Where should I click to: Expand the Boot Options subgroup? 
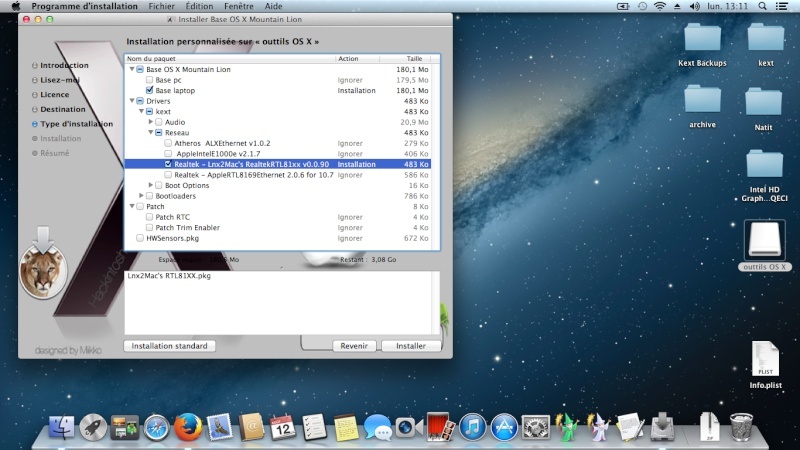[x=151, y=185]
